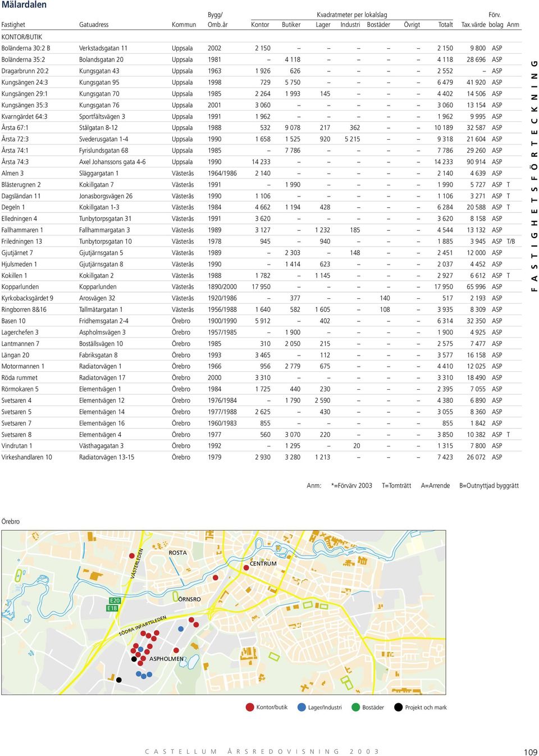Click the Tax.värde column header
This screenshot has width=539, height=756.
click(473, 25)
